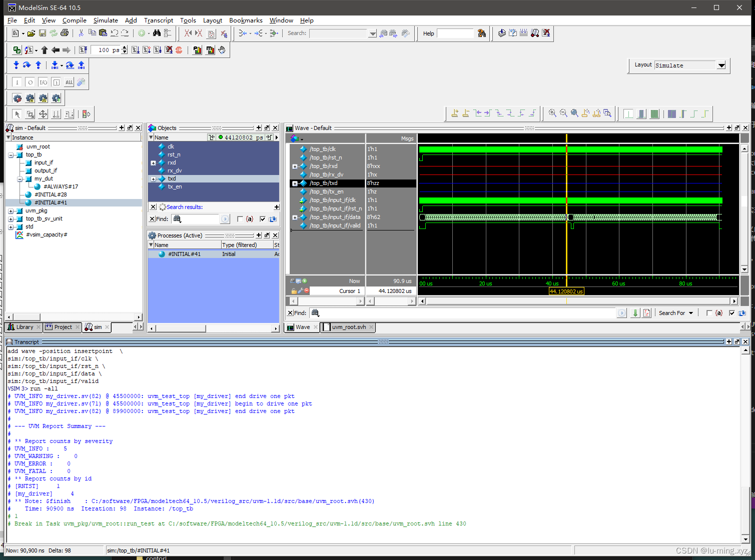Select the #INITIAL#28 tree item

click(x=51, y=194)
